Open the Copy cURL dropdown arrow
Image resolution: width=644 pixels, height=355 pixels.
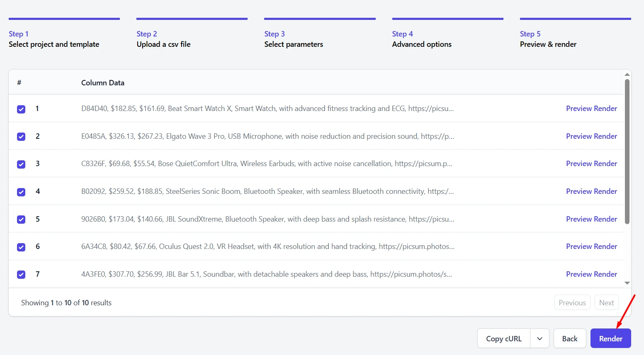(x=540, y=338)
